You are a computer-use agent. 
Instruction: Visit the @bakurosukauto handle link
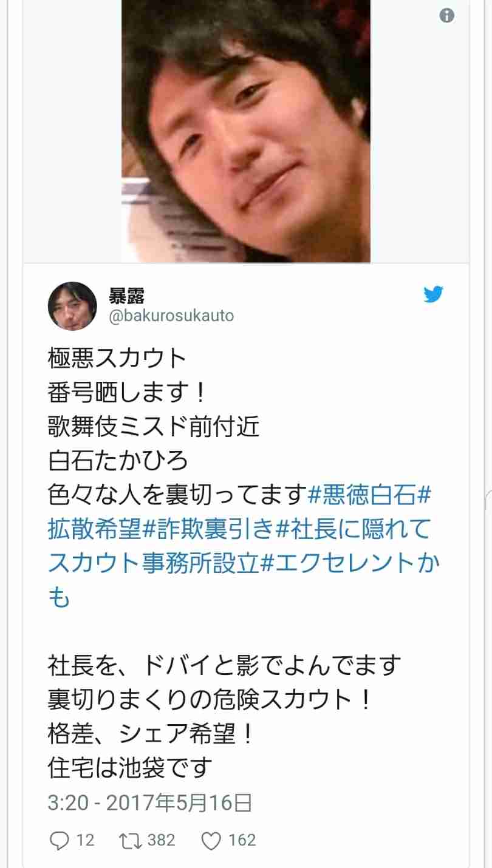coord(171,316)
